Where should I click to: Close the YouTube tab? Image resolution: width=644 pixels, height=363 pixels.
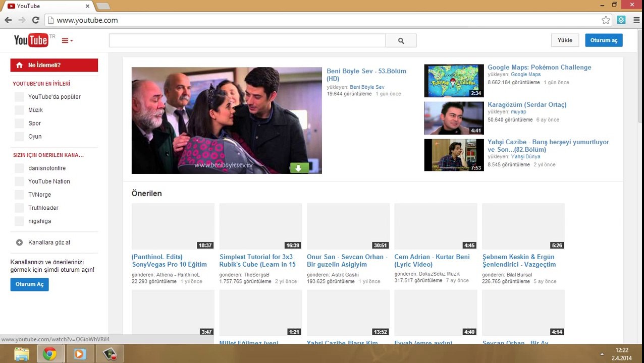[x=87, y=6]
